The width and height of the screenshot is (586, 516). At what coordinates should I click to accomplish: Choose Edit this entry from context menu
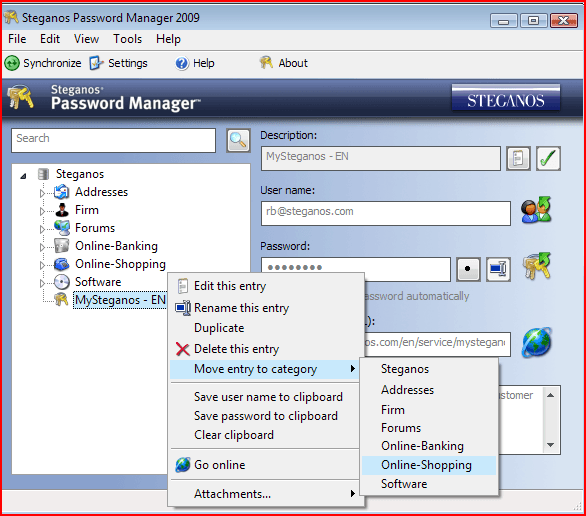[265, 286]
